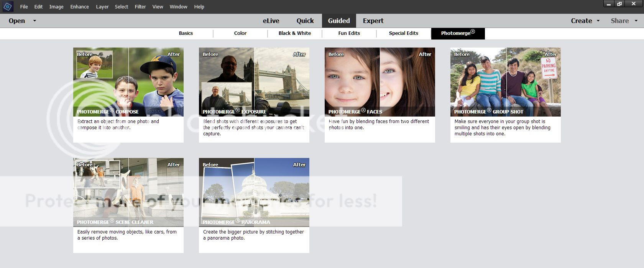
Task: Click the Photoshop Elements app icon
Action: (8, 7)
